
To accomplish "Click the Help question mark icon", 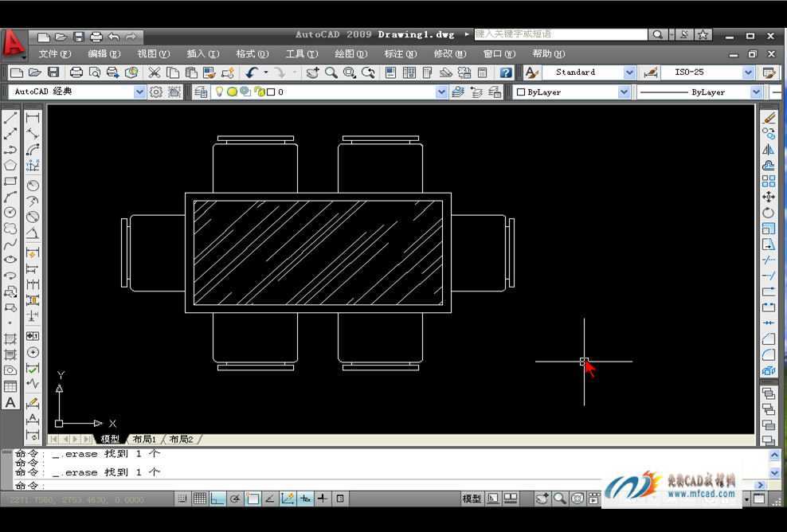I will click(x=505, y=72).
